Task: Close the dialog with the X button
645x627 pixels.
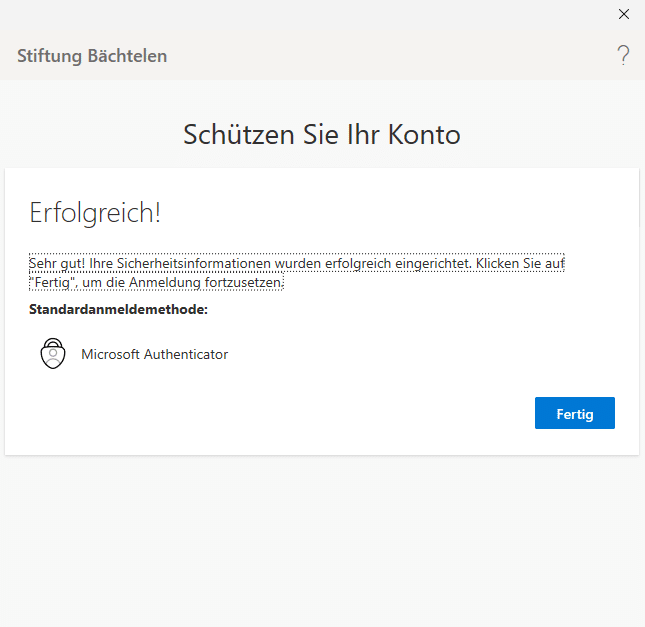Action: point(624,14)
